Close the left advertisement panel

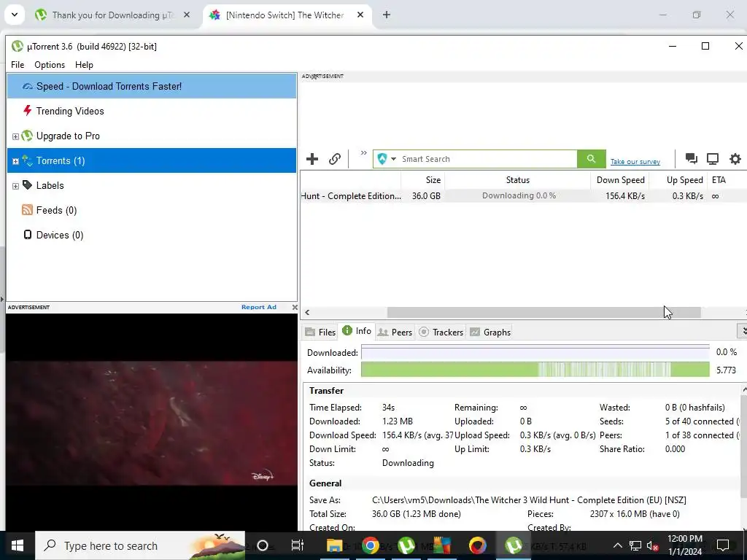(295, 307)
